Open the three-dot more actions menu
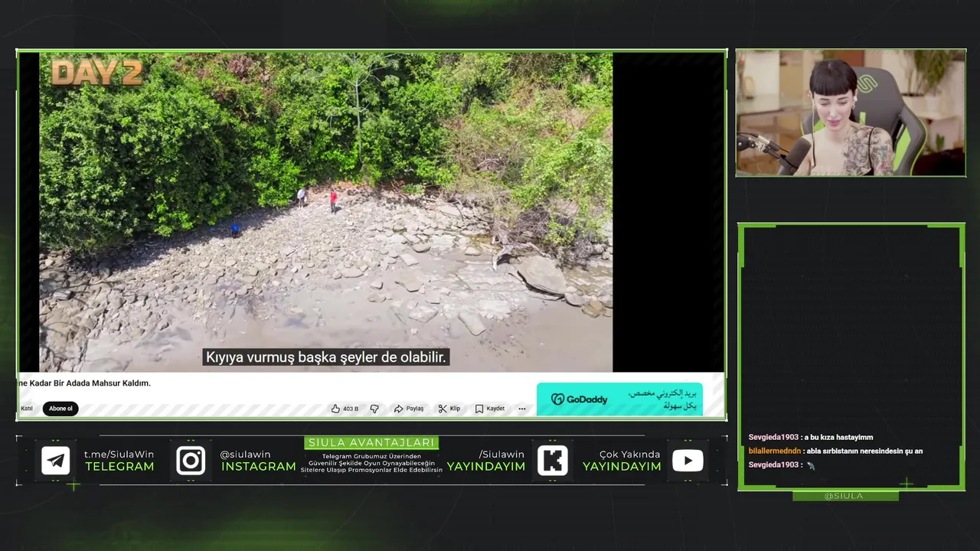Screen dimensions: 980x551 (x=522, y=409)
